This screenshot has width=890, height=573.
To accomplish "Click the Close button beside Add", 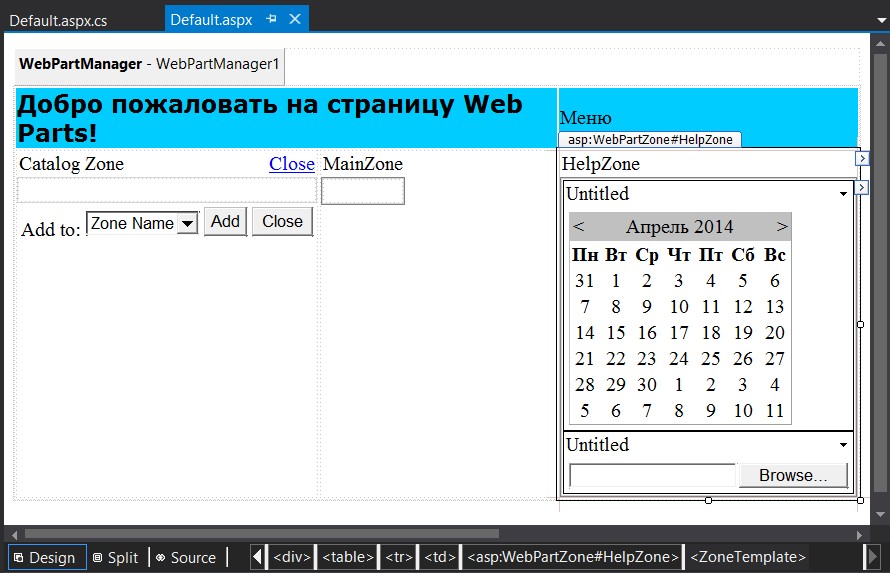I will 282,221.
